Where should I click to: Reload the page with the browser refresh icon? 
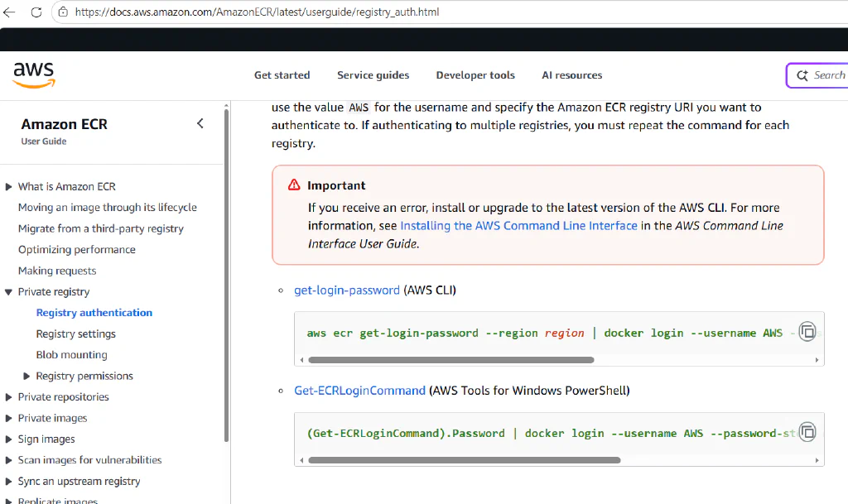pos(36,12)
